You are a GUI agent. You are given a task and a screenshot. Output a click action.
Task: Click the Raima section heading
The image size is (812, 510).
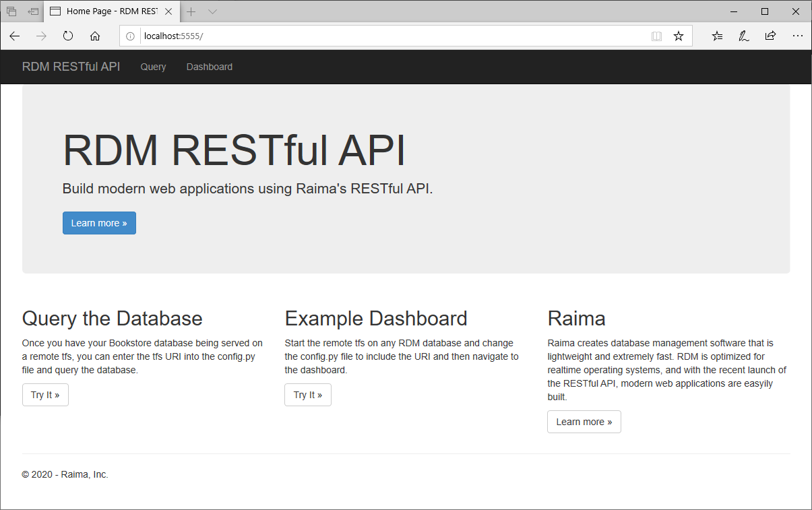577,318
